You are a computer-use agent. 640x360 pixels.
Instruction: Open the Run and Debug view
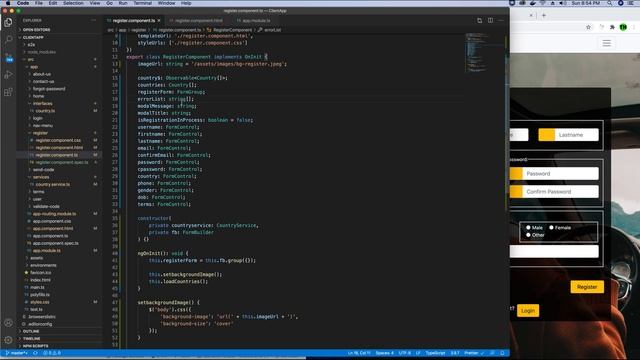(x=8, y=75)
